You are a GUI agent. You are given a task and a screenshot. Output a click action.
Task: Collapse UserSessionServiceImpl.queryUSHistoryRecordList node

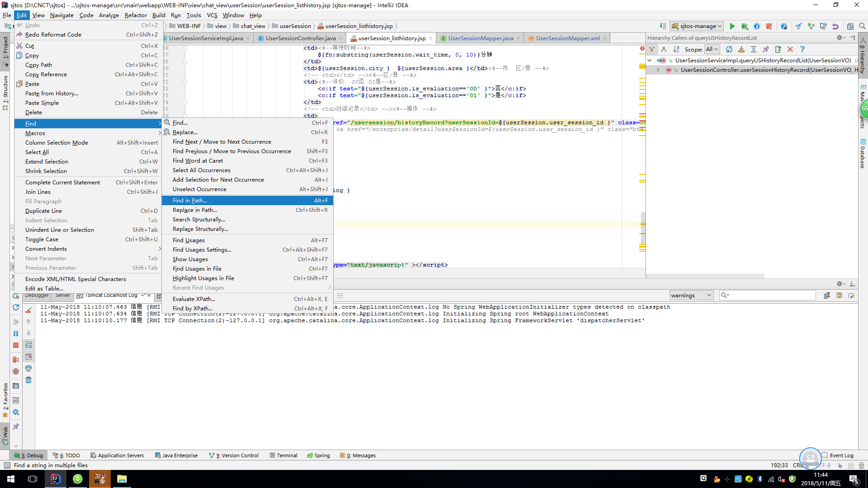[650, 61]
